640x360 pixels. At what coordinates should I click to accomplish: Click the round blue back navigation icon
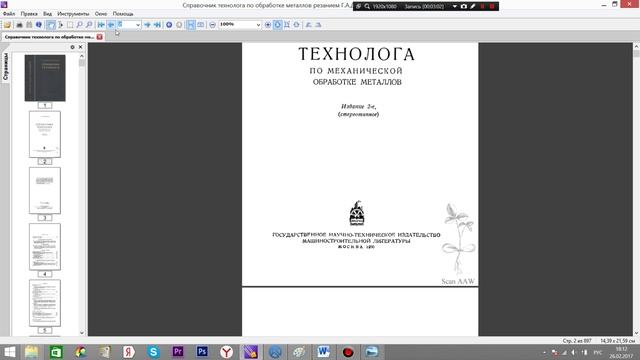pyautogui.click(x=169, y=25)
